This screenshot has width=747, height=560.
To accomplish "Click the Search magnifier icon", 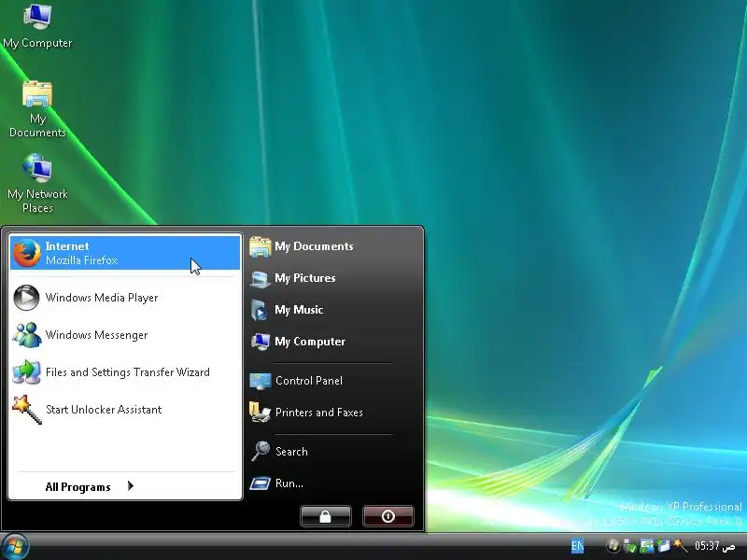I will pyautogui.click(x=261, y=451).
